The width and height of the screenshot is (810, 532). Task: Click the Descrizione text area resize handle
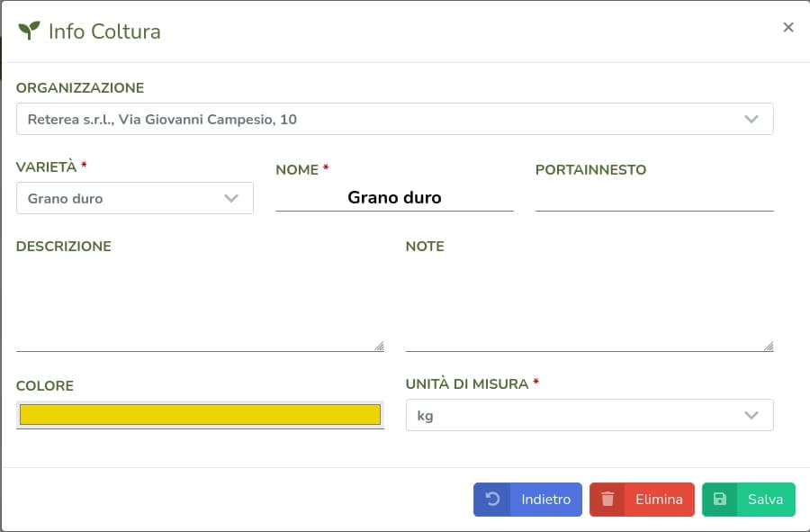379,346
